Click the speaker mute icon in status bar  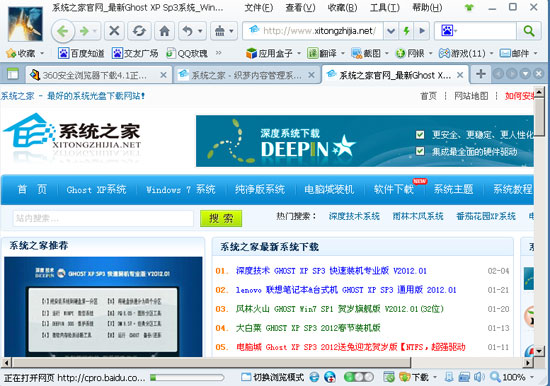[478, 377]
